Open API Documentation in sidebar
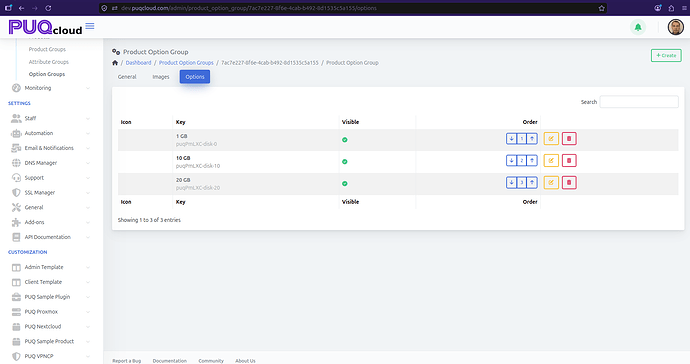 pos(48,237)
